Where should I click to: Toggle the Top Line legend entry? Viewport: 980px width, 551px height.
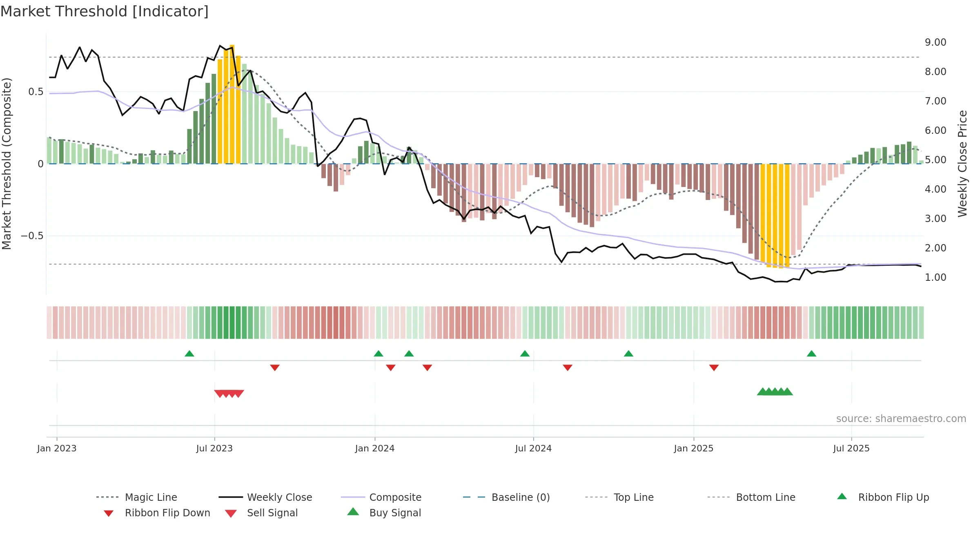[619, 497]
